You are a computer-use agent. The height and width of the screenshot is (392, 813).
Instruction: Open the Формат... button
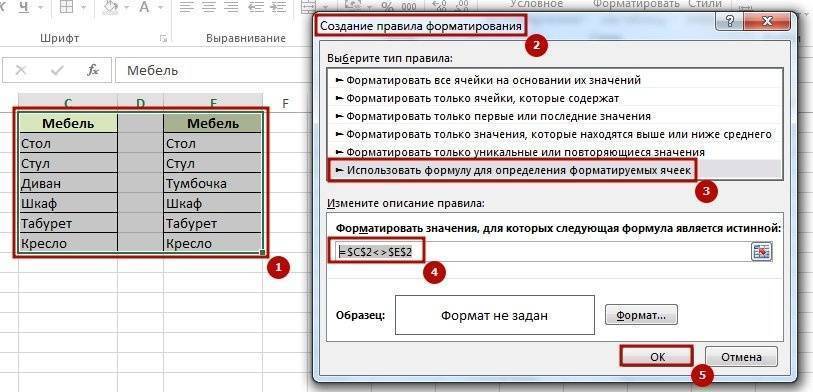(x=641, y=315)
